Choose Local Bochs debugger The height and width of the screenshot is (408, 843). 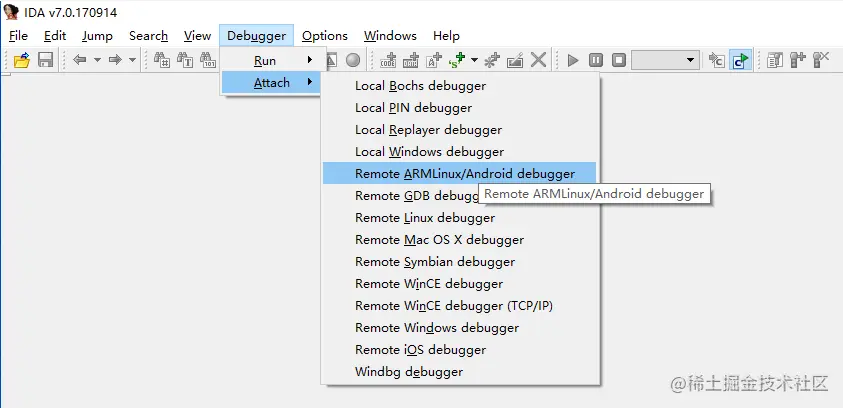460,85
